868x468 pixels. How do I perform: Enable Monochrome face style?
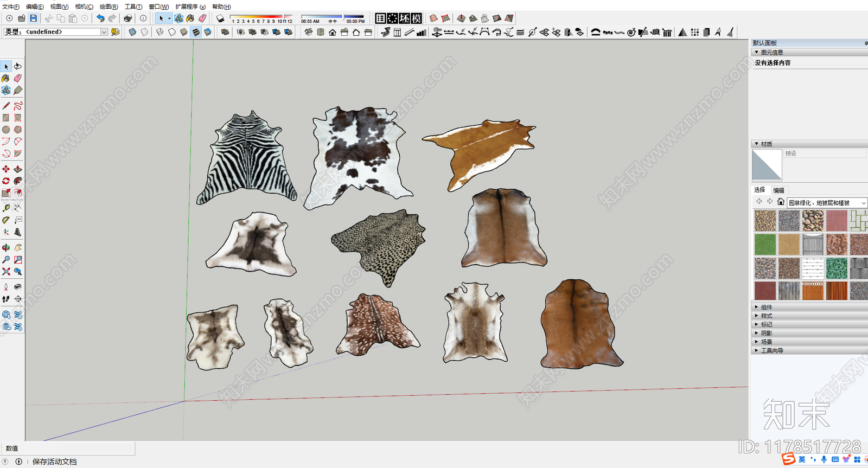tap(207, 33)
